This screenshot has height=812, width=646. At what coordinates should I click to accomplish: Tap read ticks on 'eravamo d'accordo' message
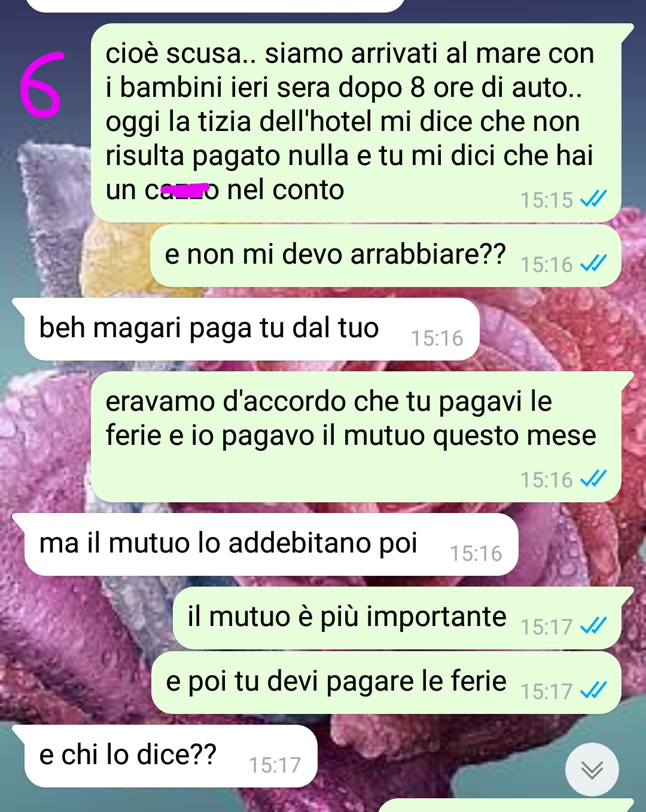click(x=594, y=478)
